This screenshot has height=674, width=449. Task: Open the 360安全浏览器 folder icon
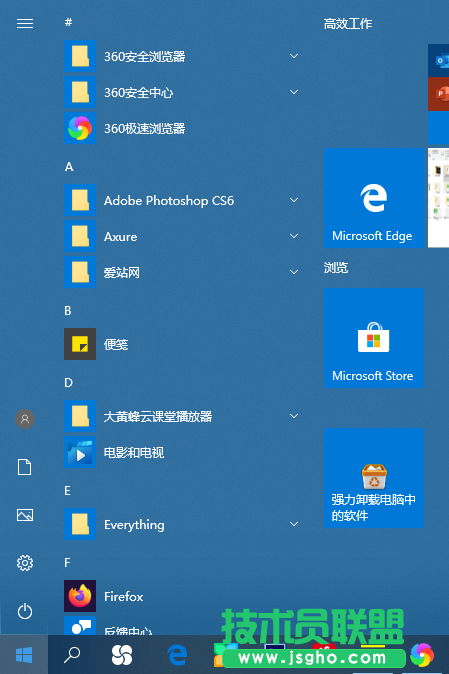tap(80, 56)
